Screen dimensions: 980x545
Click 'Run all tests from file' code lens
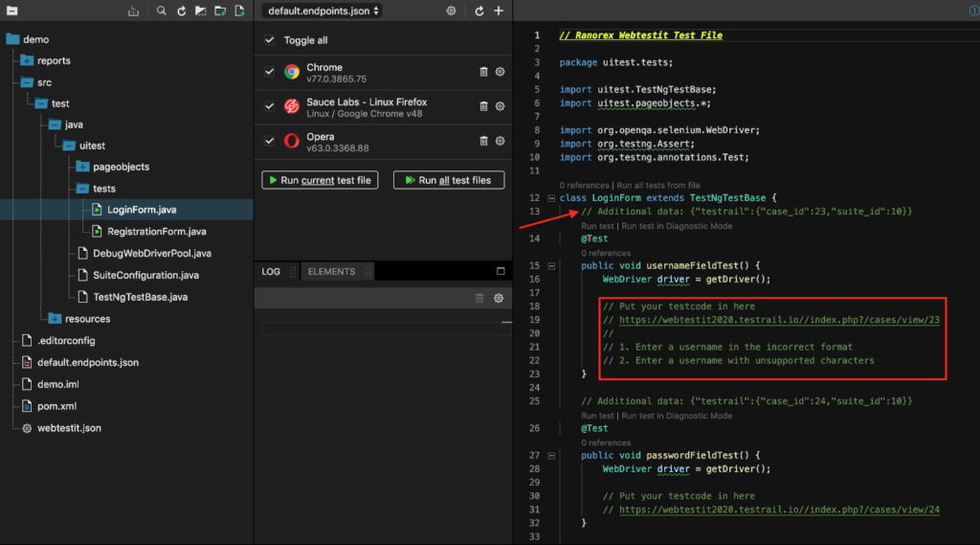(658, 185)
